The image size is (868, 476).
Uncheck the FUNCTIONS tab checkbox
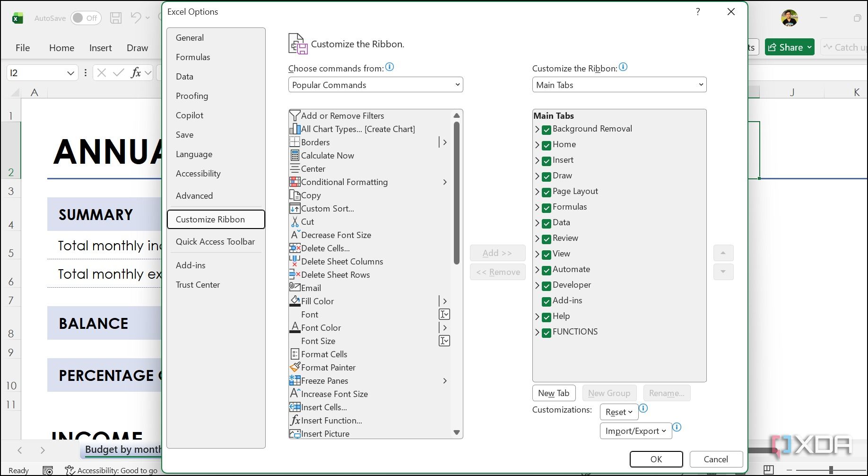(x=547, y=333)
